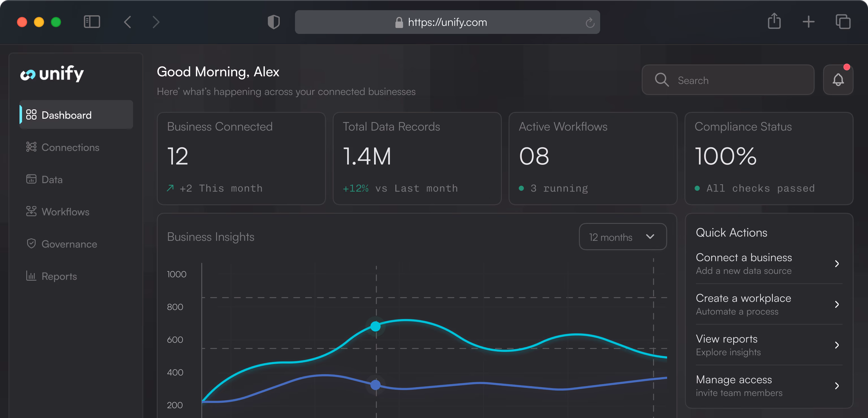Select the Create a workplace quick action

pos(769,304)
